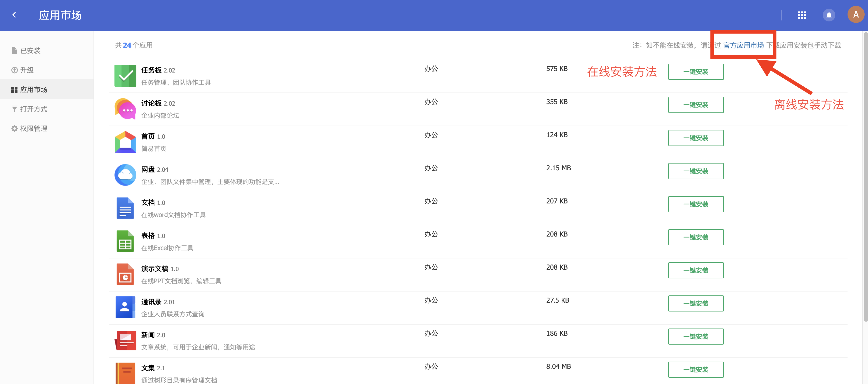This screenshot has height=384, width=868.
Task: Select the 任务板 app icon
Action: click(125, 75)
